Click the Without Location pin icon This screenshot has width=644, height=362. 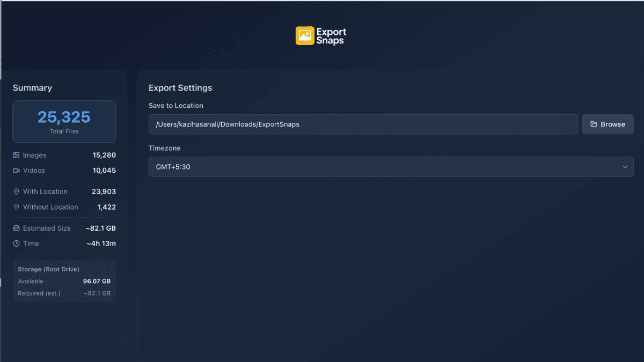point(16,207)
